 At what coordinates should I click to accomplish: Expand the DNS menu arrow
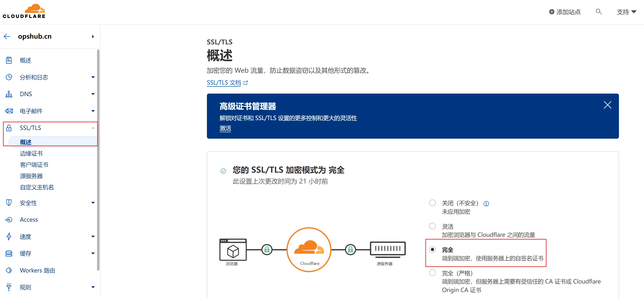point(93,94)
